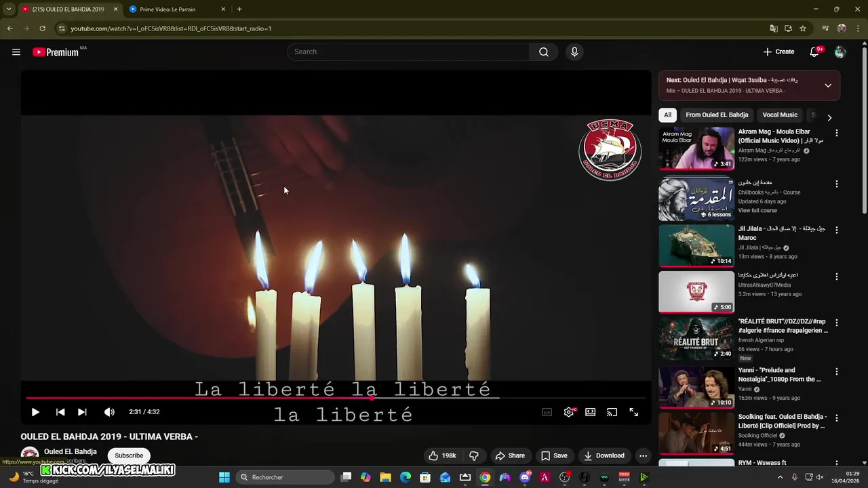Open options for RÉALITÉ BRUT video
868x488 pixels.
coord(837,324)
